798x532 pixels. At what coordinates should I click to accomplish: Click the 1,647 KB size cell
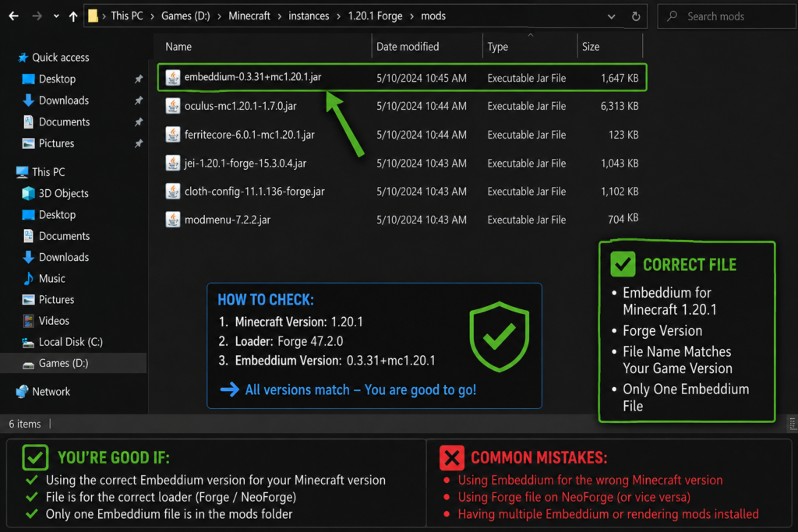620,78
